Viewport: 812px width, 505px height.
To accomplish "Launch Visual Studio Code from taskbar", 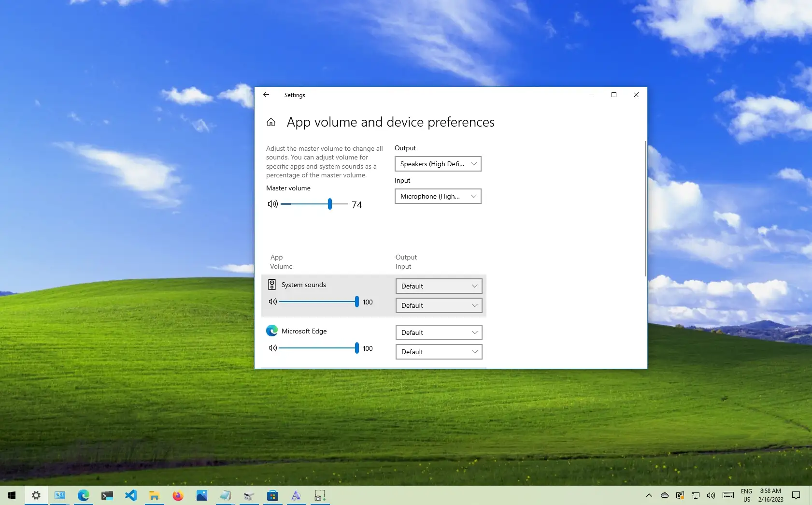I will (131, 495).
